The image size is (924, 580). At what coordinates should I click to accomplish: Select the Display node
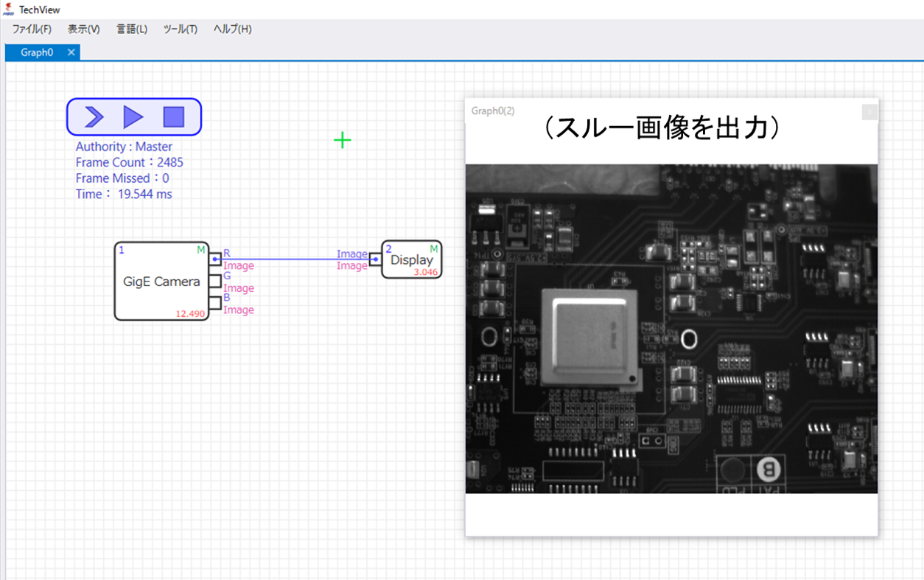point(410,260)
